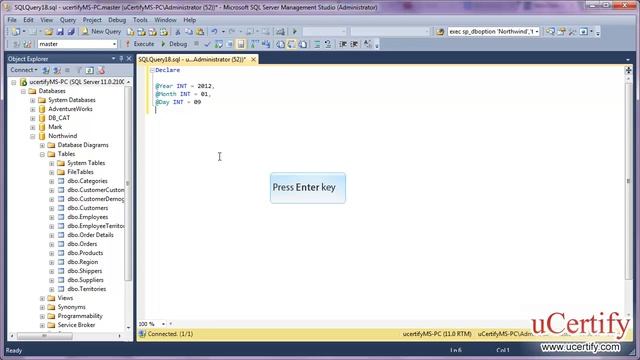Undo the last edit

[214, 32]
